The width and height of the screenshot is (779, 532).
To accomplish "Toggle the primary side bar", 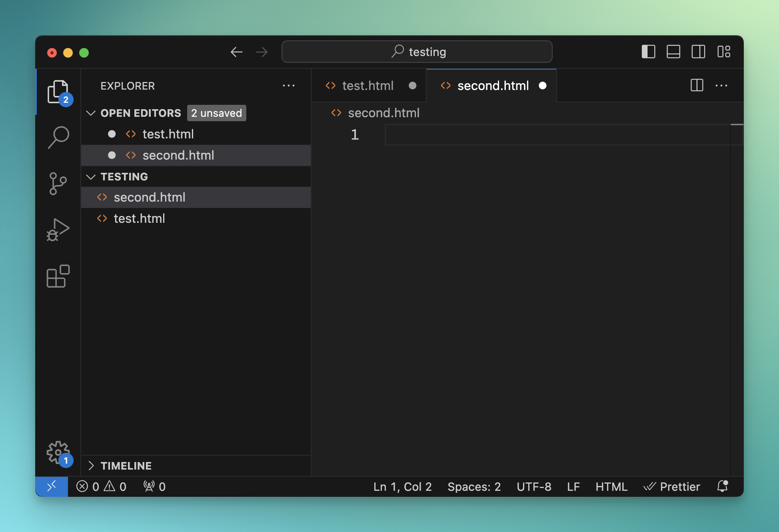I will [x=648, y=52].
